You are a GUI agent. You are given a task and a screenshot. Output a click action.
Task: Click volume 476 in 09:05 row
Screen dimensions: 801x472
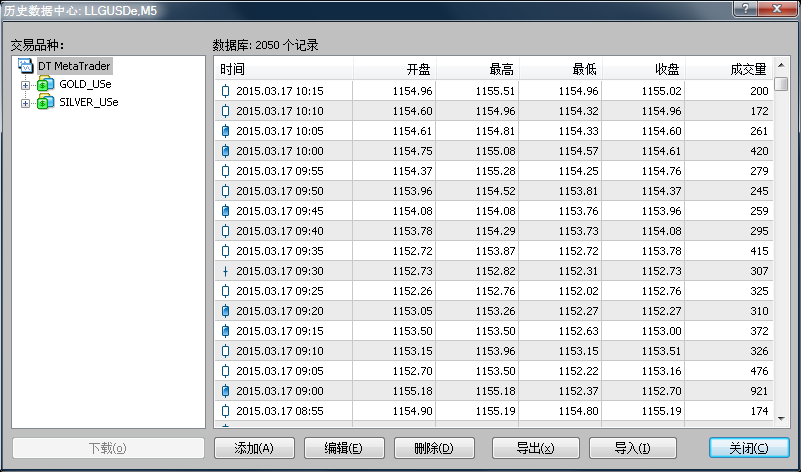click(759, 371)
